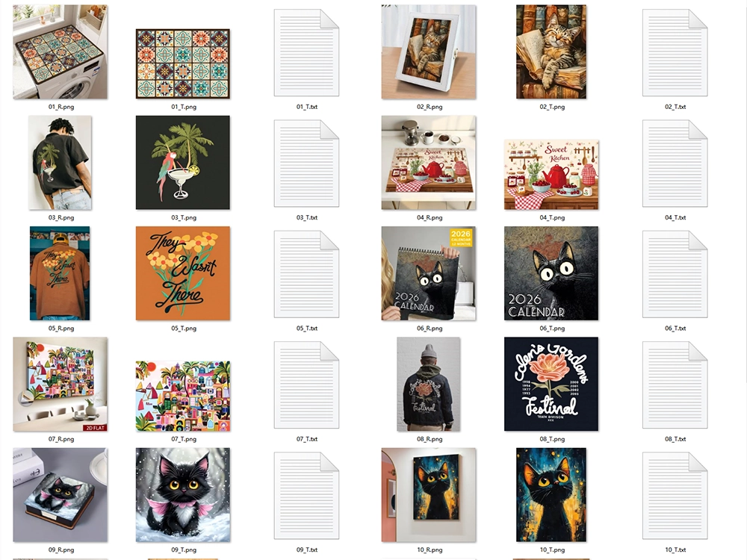The height and width of the screenshot is (560, 747).
Task: Select the 01_T.txt text file icon
Action: [306, 52]
